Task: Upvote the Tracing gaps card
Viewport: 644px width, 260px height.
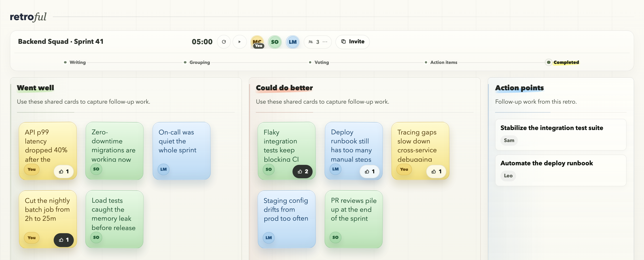Action: click(436, 172)
